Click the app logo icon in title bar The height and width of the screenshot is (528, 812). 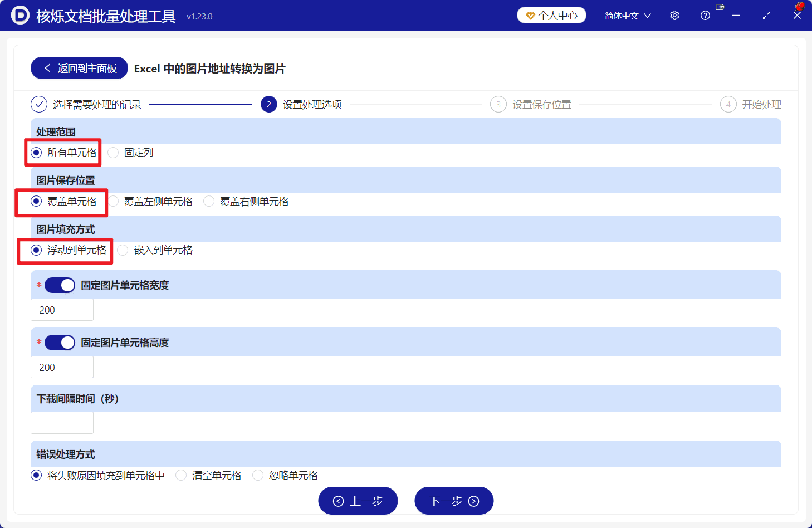click(20, 16)
